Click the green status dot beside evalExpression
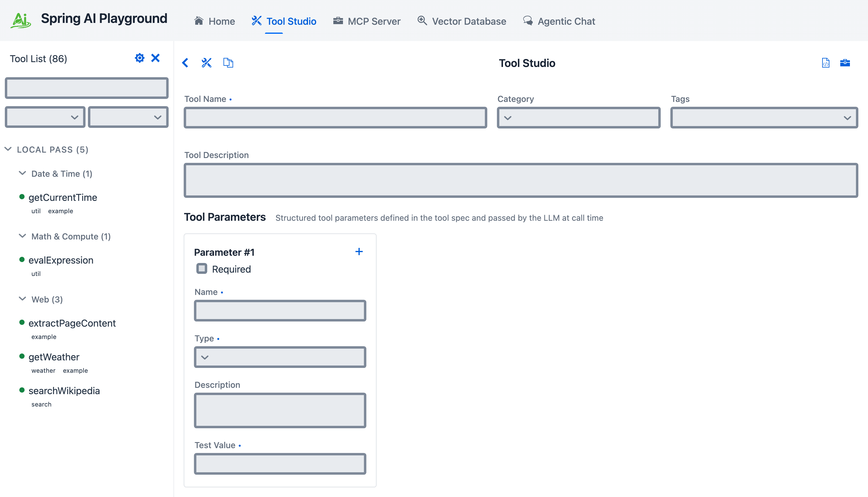868x497 pixels. pos(22,259)
